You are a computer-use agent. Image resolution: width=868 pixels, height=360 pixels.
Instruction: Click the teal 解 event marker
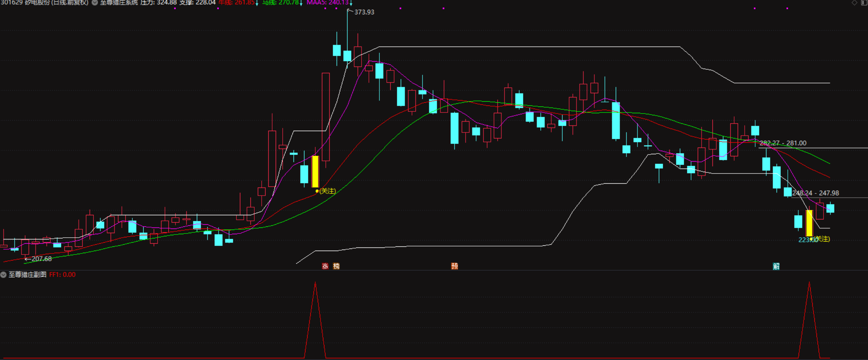point(776,266)
